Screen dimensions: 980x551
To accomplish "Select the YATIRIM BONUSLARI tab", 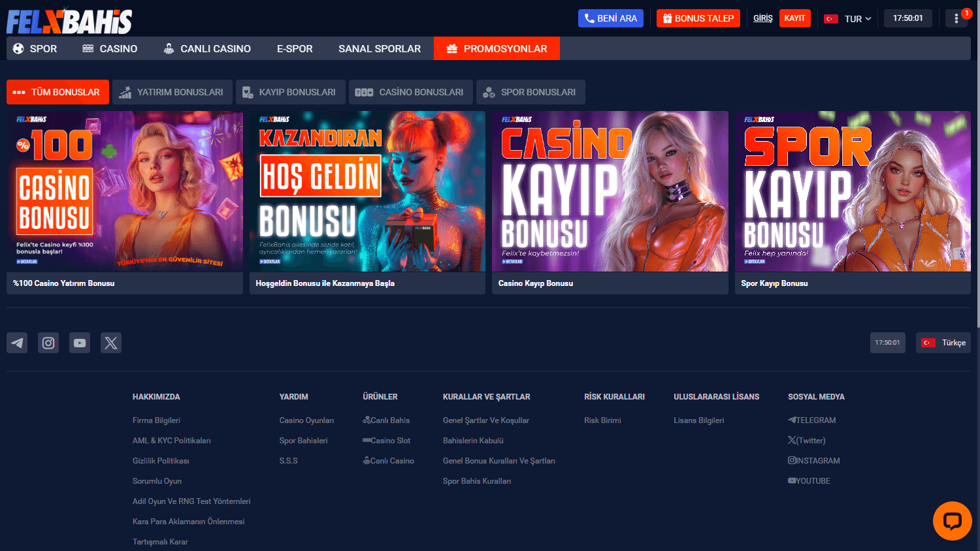I will pyautogui.click(x=172, y=92).
